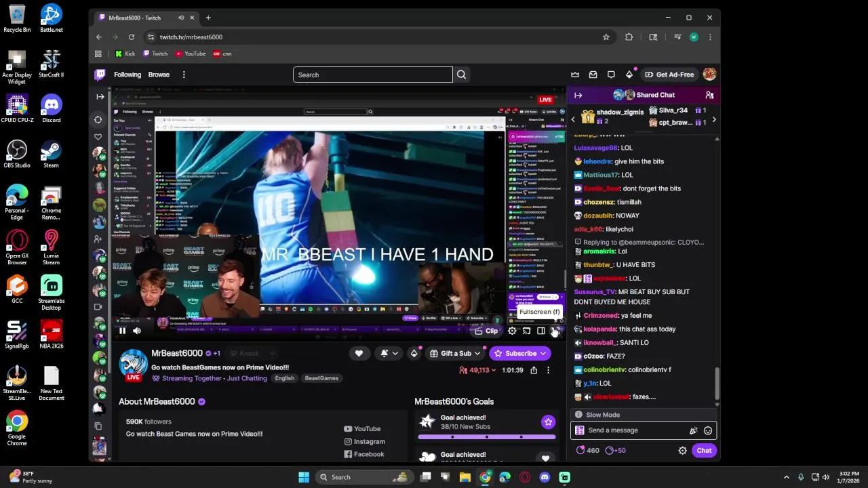This screenshot has width=868, height=488.
Task: Show previous gifters with left chevron
Action: point(573,120)
